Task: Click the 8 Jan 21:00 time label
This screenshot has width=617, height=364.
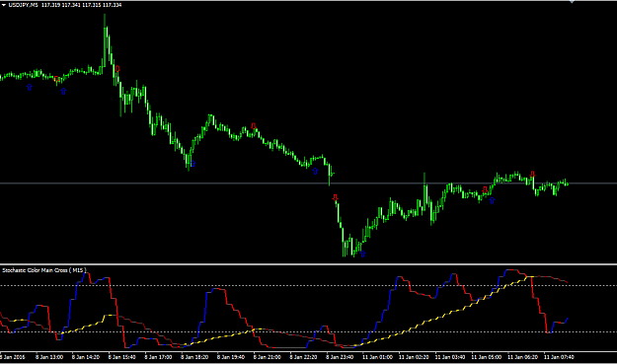Action: tap(268, 357)
